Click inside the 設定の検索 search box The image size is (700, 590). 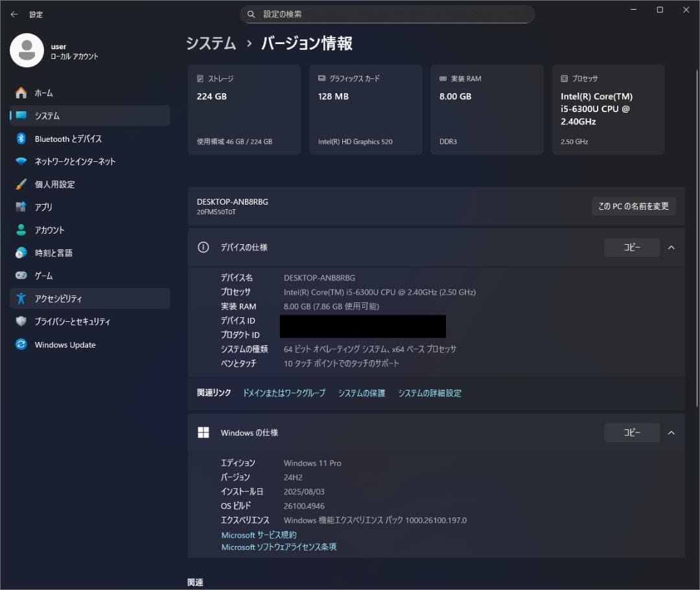point(388,14)
